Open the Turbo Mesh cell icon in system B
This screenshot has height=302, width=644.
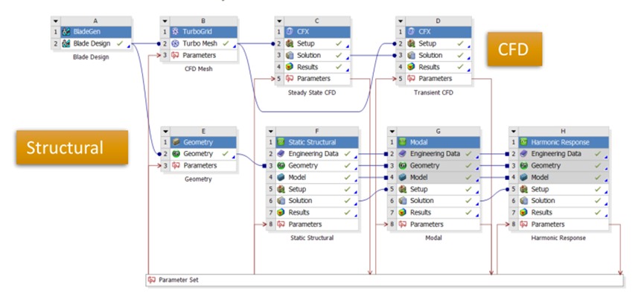pos(175,43)
